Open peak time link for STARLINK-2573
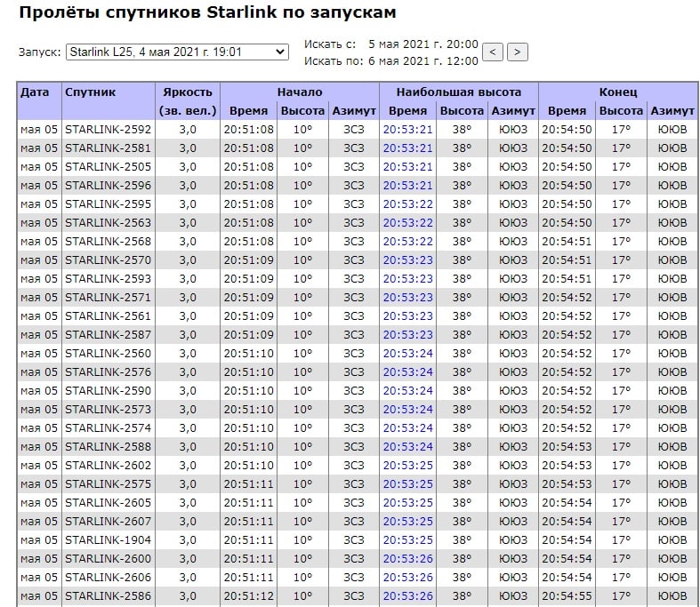 (x=408, y=410)
